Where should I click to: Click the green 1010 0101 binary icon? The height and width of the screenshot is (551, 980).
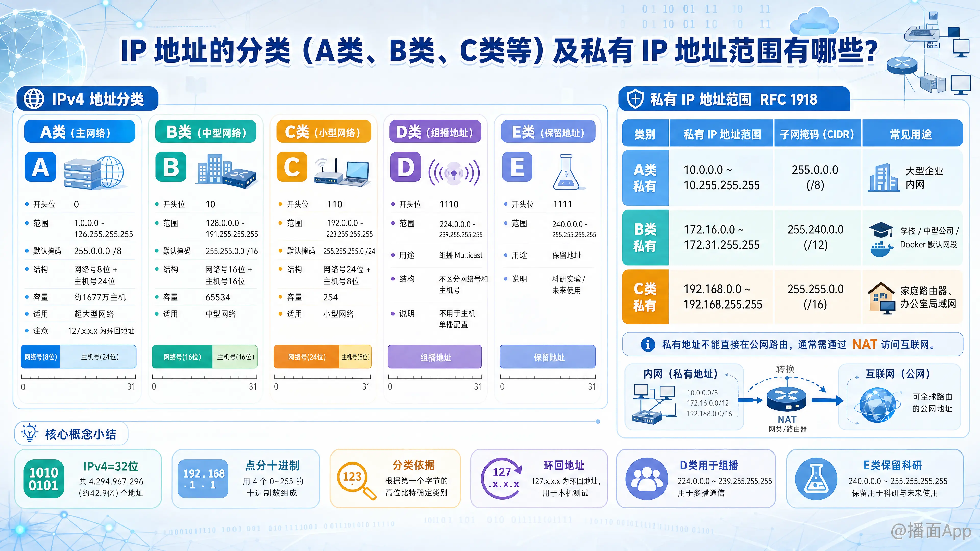click(43, 479)
